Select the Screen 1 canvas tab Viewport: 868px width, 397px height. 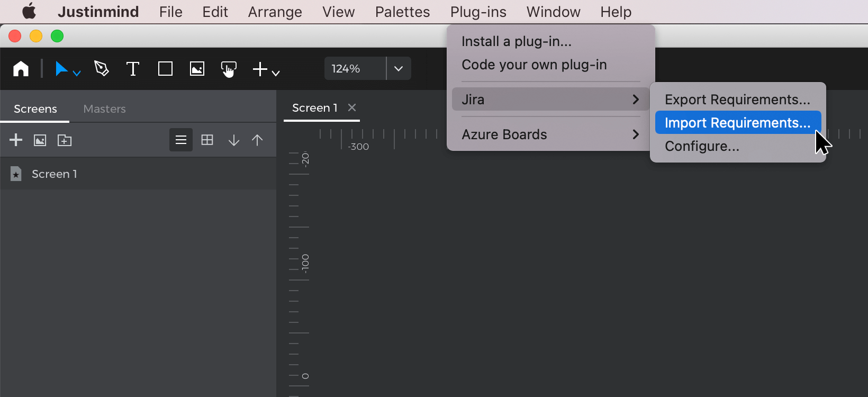pos(314,108)
